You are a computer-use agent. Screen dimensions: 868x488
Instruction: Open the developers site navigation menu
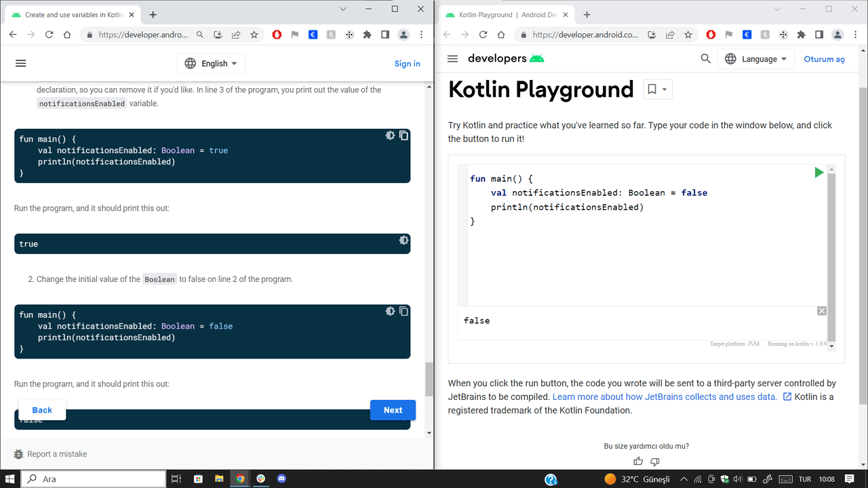pyautogui.click(x=453, y=59)
